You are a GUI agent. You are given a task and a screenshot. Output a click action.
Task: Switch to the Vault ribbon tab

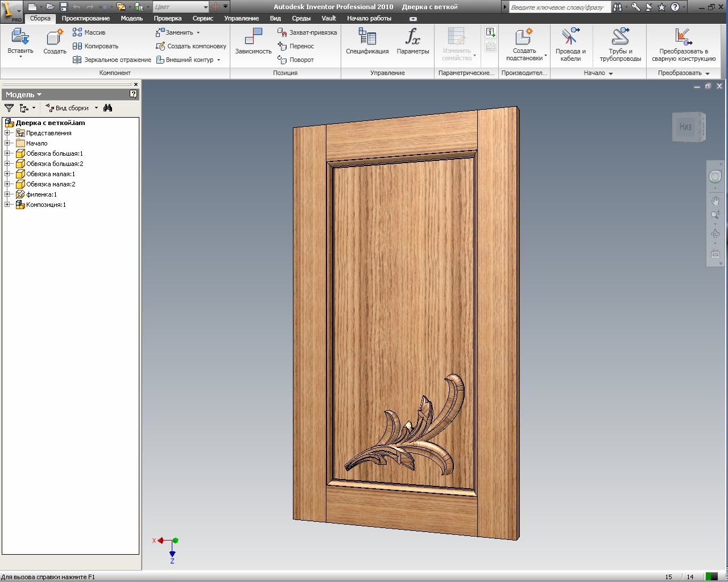(329, 18)
